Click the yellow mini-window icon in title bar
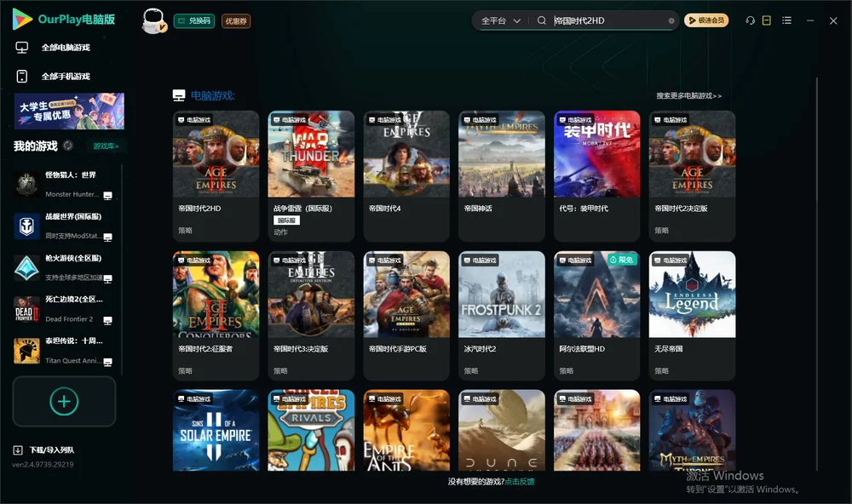Screen dimensions: 852x504 pyautogui.click(x=767, y=20)
